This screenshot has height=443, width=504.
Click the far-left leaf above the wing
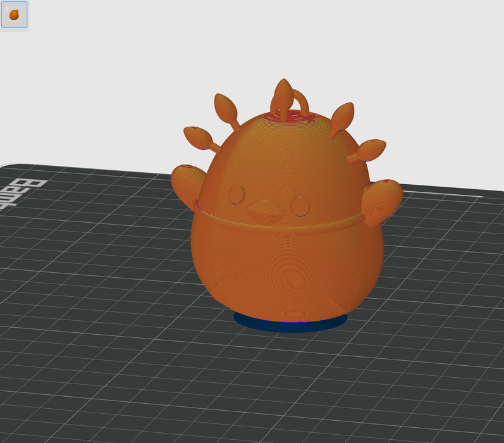(x=197, y=137)
